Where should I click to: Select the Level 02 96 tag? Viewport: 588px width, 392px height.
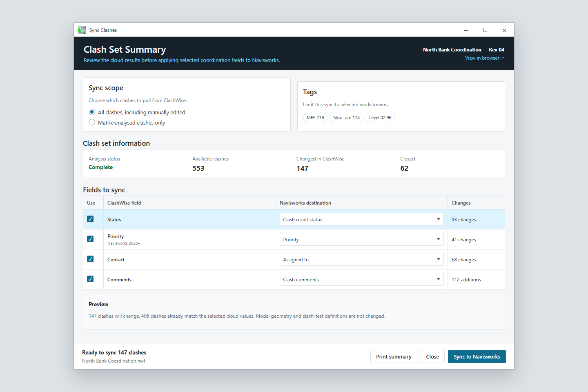[x=380, y=118]
